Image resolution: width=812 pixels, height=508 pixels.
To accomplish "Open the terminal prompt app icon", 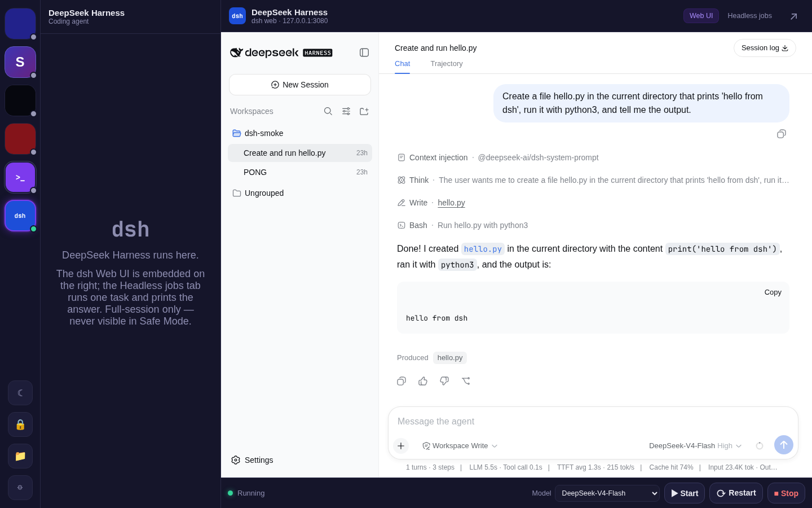I will coord(20,177).
